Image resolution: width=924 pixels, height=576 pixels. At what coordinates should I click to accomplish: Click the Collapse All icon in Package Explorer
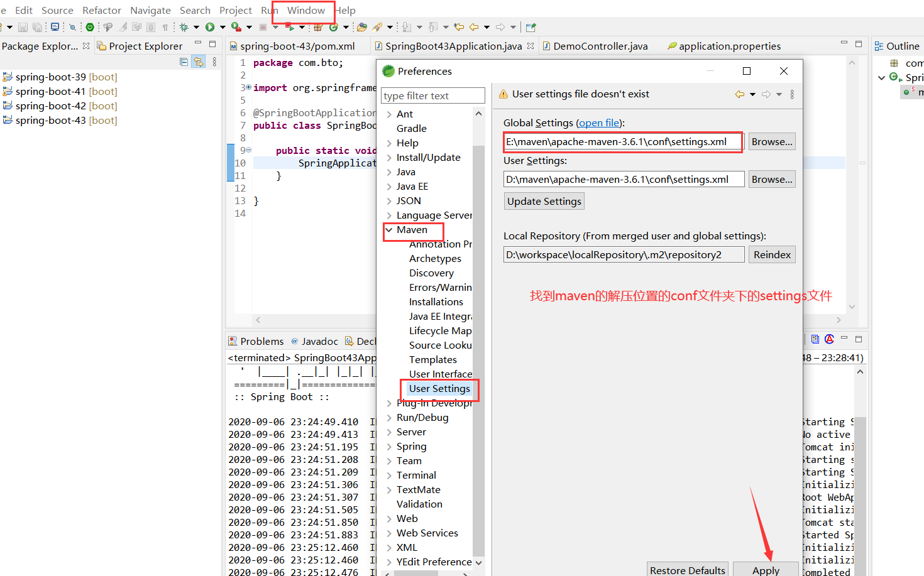[x=184, y=62]
